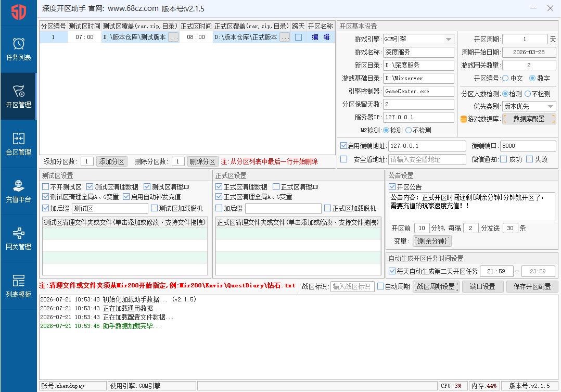This screenshot has width=561, height=392.
Task: Open the 任务列表 sidebar section
Action: click(x=18, y=49)
